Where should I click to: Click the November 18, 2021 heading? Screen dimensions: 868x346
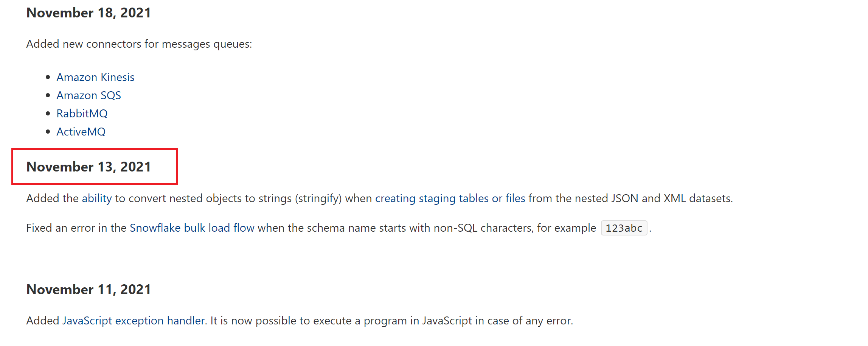(x=89, y=13)
